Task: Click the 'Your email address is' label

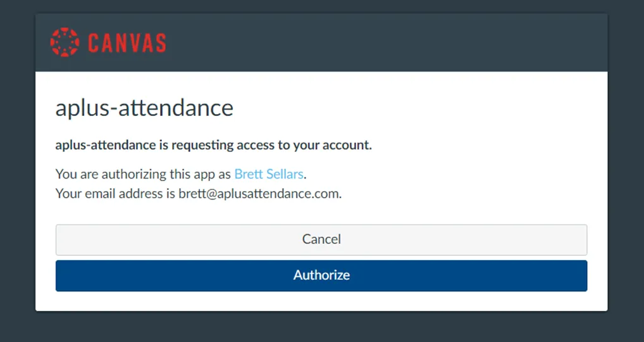Action: 115,193
